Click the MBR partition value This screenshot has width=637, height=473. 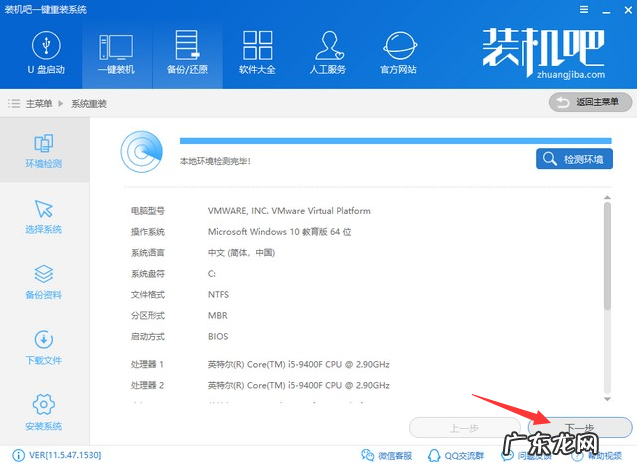coord(218,315)
